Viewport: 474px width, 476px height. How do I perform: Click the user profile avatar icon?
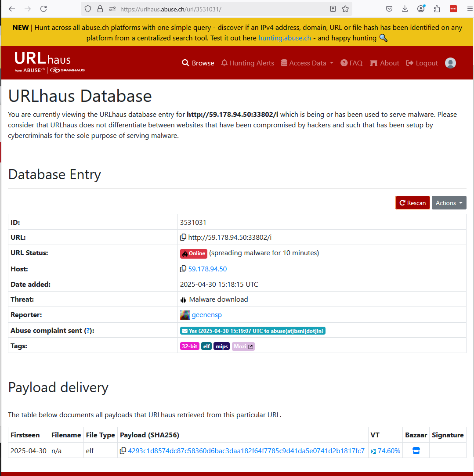tap(450, 63)
